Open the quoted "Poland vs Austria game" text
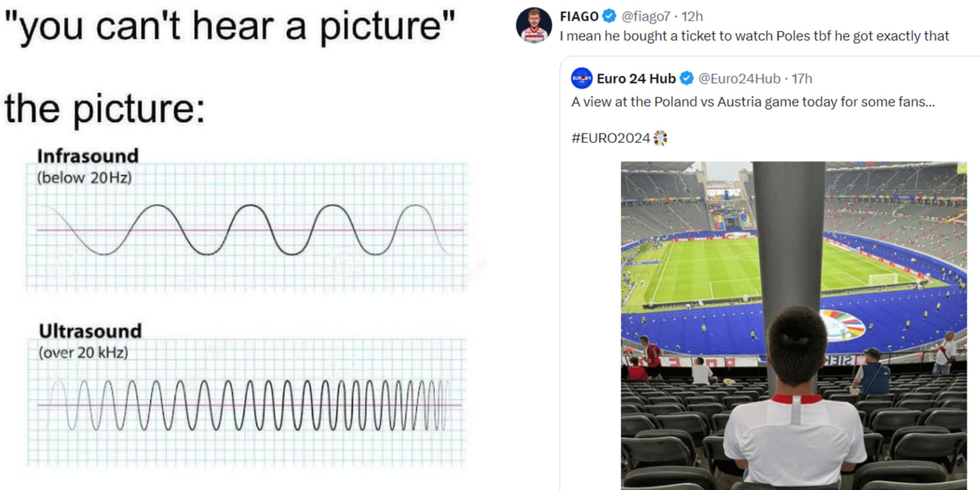The image size is (980, 490). [753, 102]
